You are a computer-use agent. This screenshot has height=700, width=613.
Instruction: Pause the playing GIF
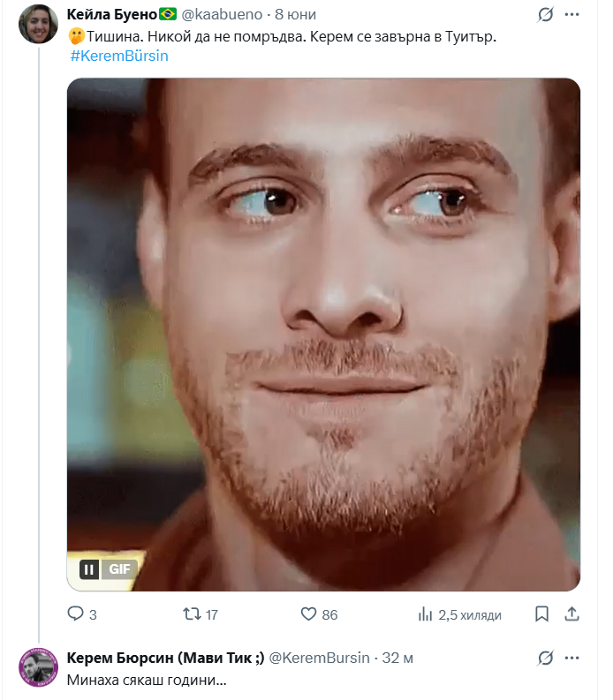point(88,569)
